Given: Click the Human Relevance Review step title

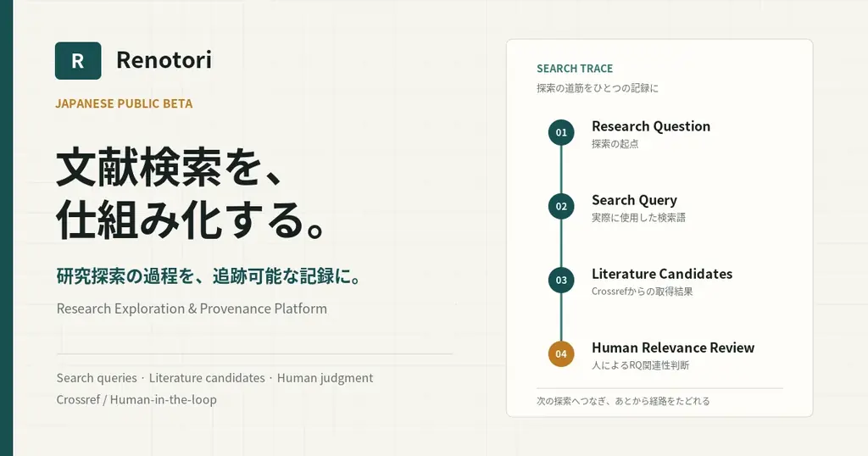Looking at the screenshot, I should pyautogui.click(x=673, y=348).
